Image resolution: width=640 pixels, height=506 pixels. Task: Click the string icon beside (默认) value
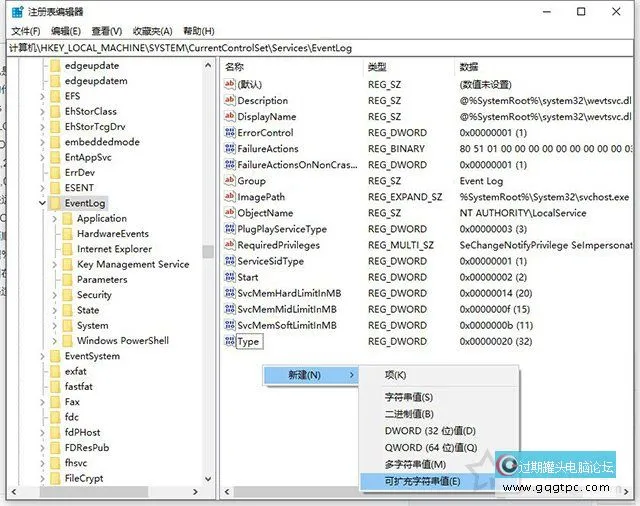230,84
